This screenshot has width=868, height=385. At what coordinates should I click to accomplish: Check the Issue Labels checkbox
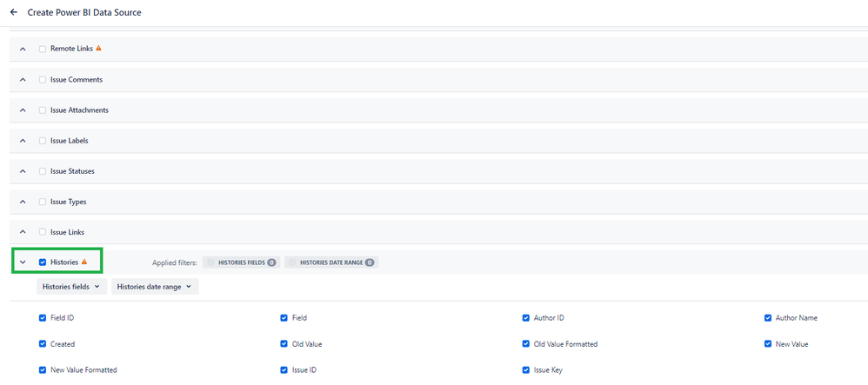[43, 141]
